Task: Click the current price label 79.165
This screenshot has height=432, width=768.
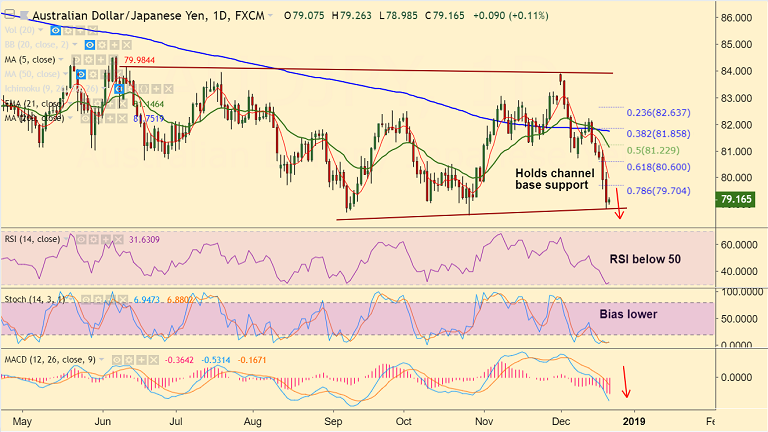Action: pyautogui.click(x=736, y=199)
